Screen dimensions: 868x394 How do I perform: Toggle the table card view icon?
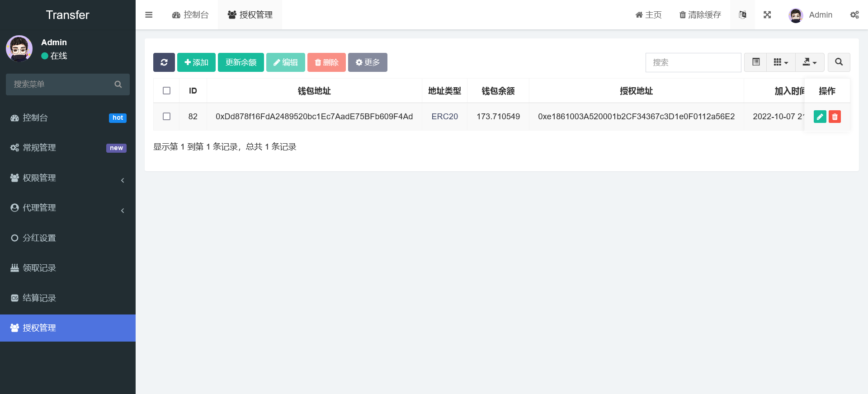click(755, 62)
